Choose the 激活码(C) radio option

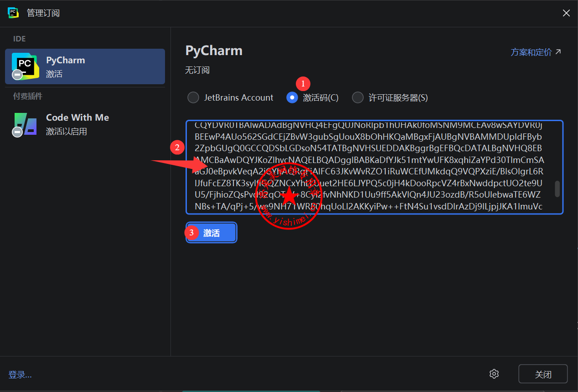click(292, 97)
